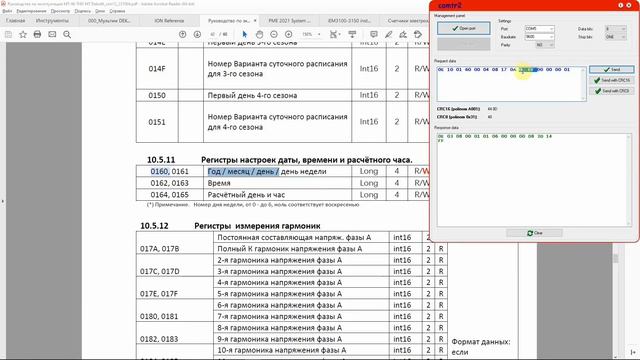This screenshot has width=640, height=360.
Task: Select the arrow selection tool
Action: [244, 34]
